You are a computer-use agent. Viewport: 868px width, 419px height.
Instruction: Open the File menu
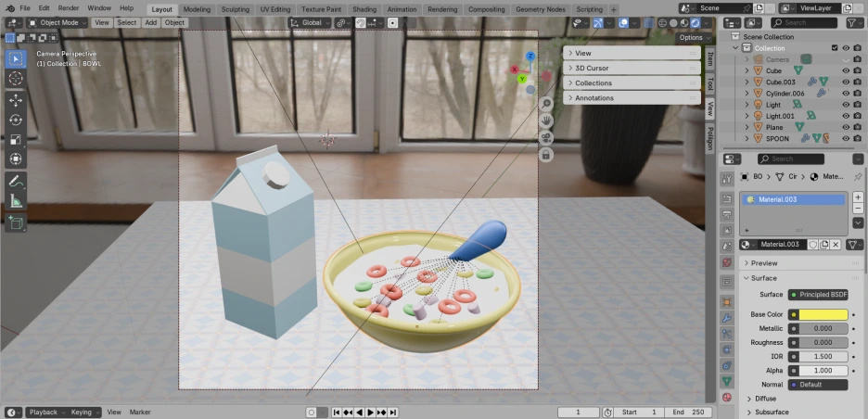(25, 8)
